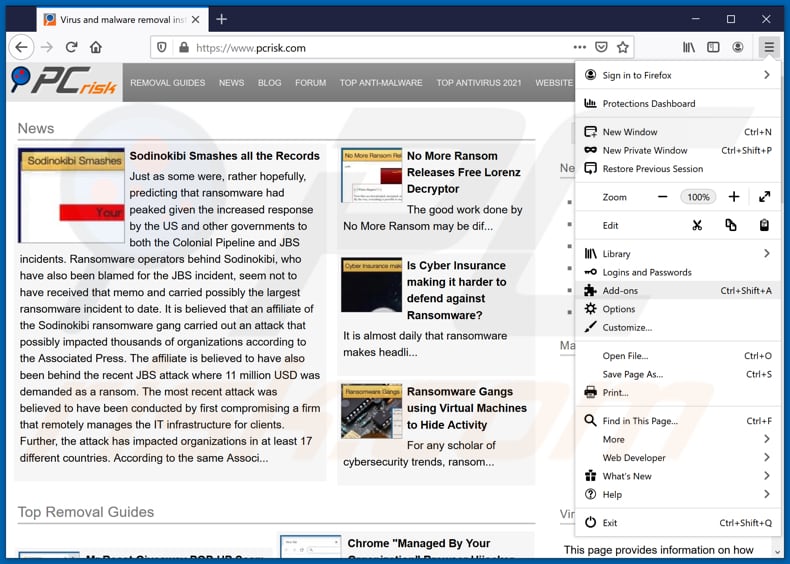Viewport: 790px width, 564px height.
Task: Choose New Window menu entry
Action: pos(678,132)
